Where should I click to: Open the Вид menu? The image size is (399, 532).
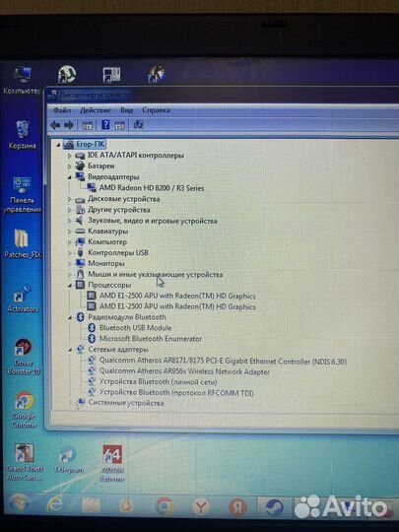click(126, 110)
